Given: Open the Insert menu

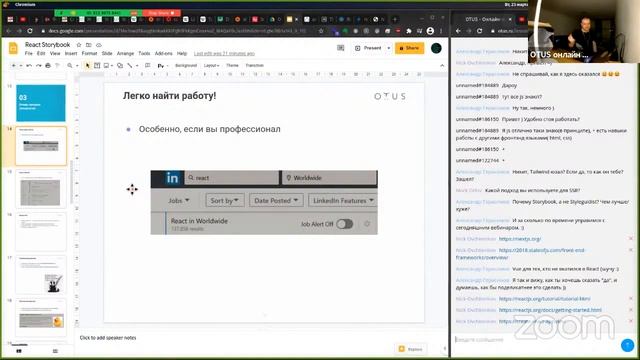Looking at the screenshot, I should [x=71, y=53].
